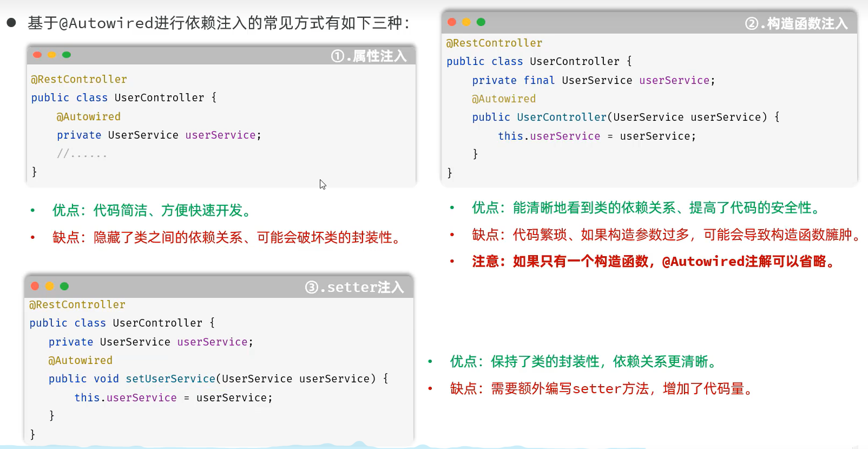This screenshot has height=449, width=868.
Task: Click yellow dot in 属性注入 code window
Action: (x=52, y=55)
